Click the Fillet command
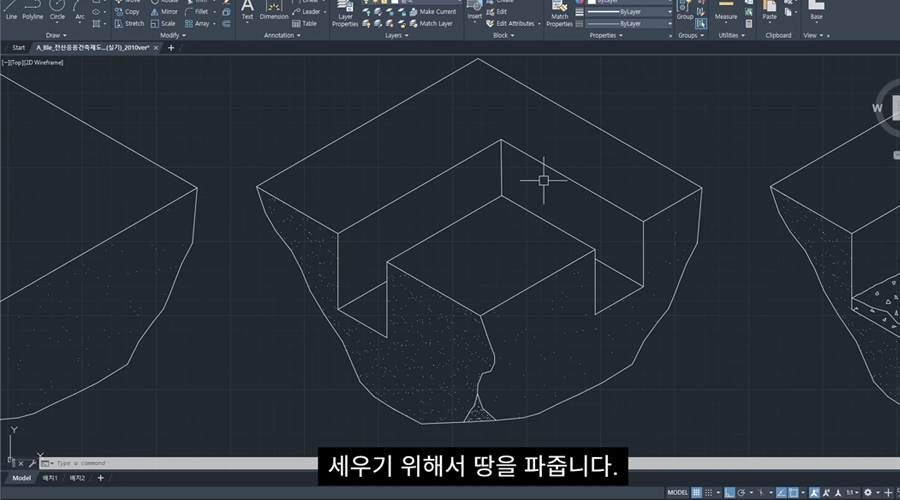Image resolution: width=900 pixels, height=500 pixels. pos(196,11)
